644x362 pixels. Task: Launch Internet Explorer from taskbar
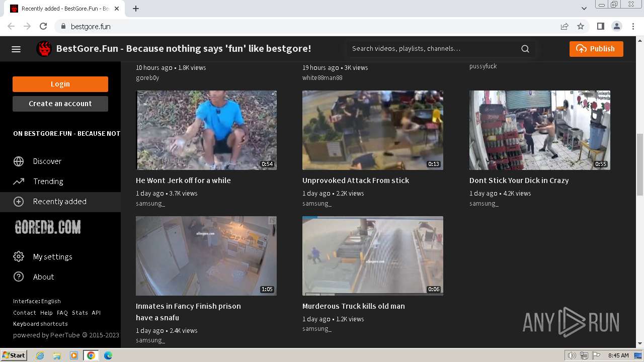coord(40,355)
